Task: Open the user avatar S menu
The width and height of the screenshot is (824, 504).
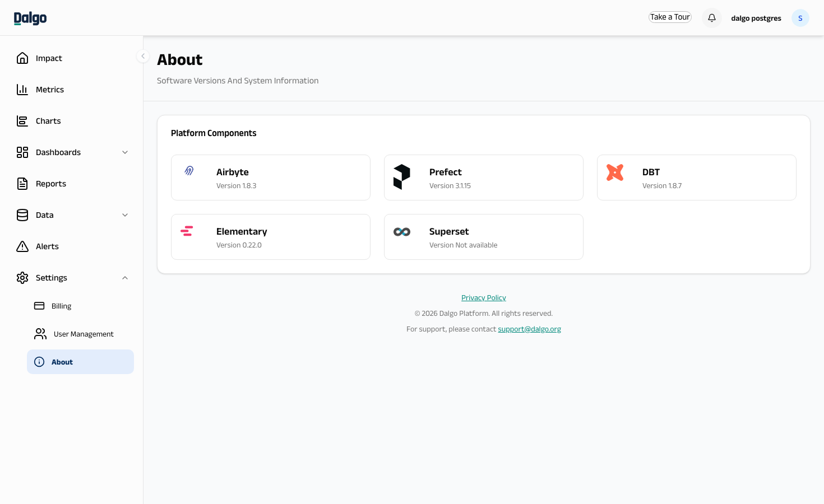Action: [x=800, y=18]
